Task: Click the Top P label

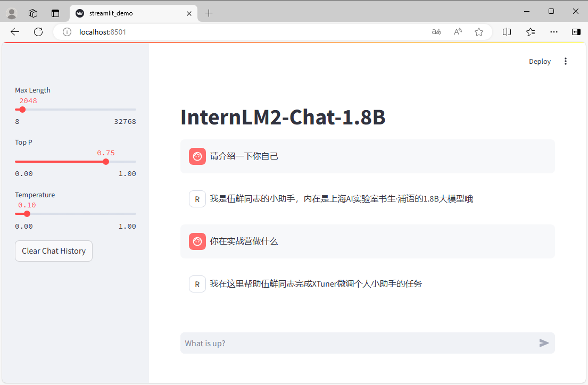Action: coord(23,142)
